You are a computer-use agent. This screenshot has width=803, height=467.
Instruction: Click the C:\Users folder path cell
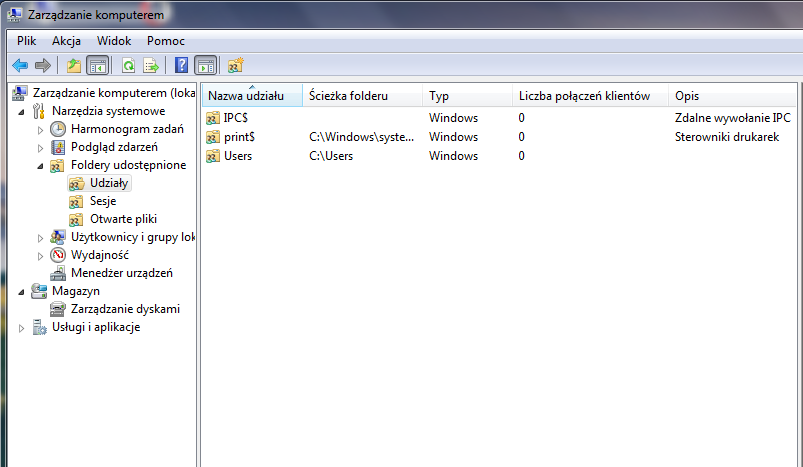(x=331, y=156)
